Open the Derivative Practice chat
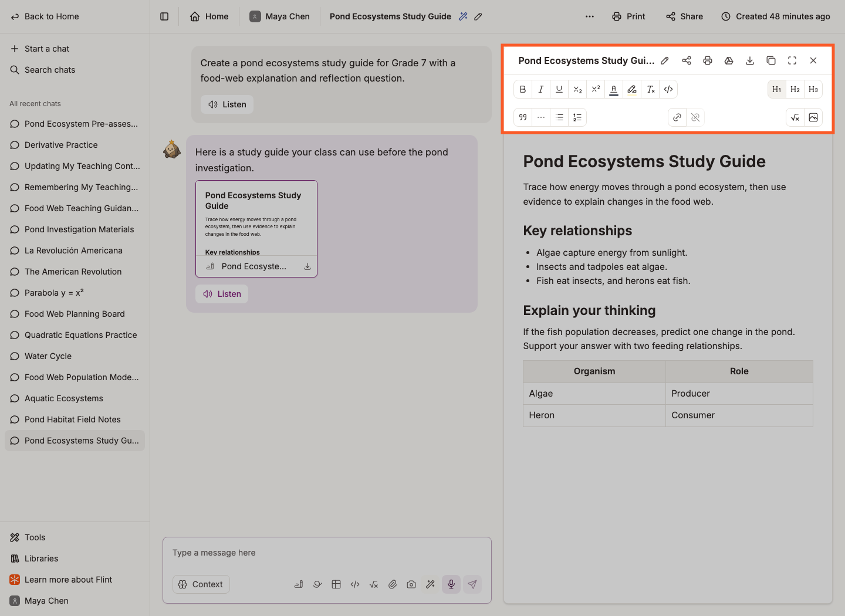This screenshot has width=845, height=616. 75,145
